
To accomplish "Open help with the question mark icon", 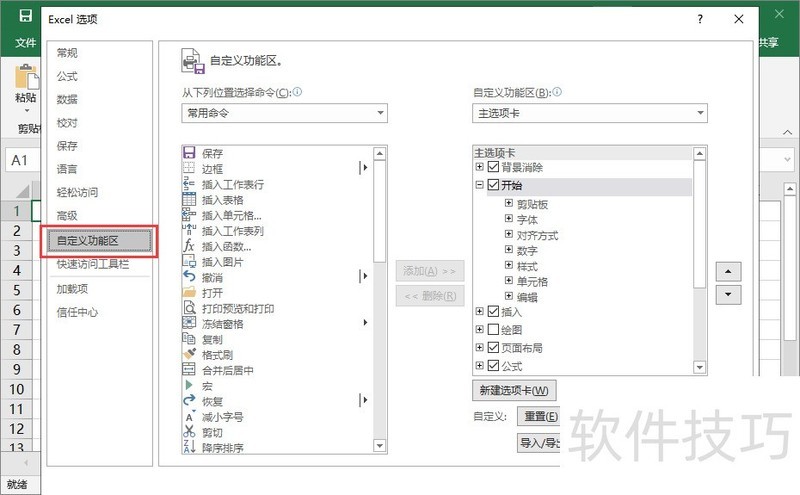I will tap(700, 19).
